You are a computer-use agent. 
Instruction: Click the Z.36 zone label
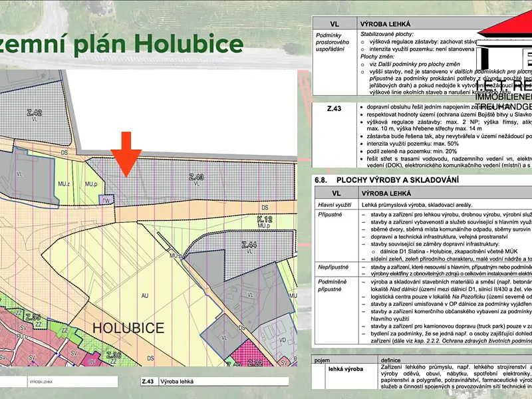pos(114,355)
